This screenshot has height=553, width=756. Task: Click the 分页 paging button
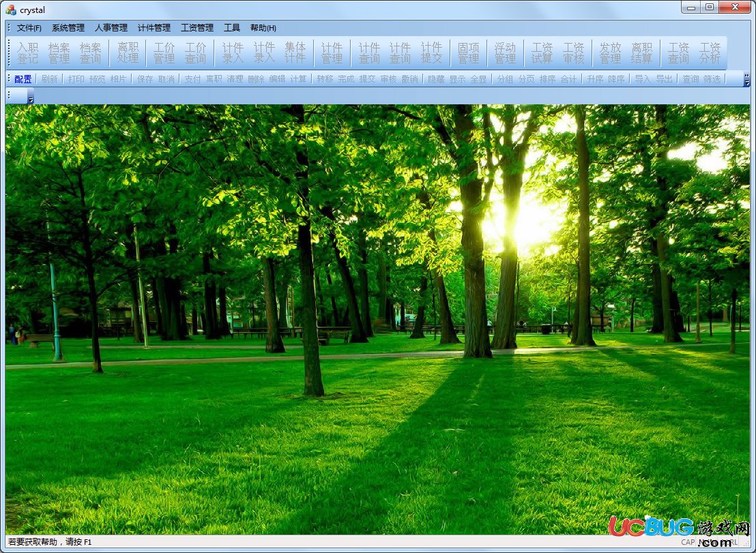[x=527, y=79]
